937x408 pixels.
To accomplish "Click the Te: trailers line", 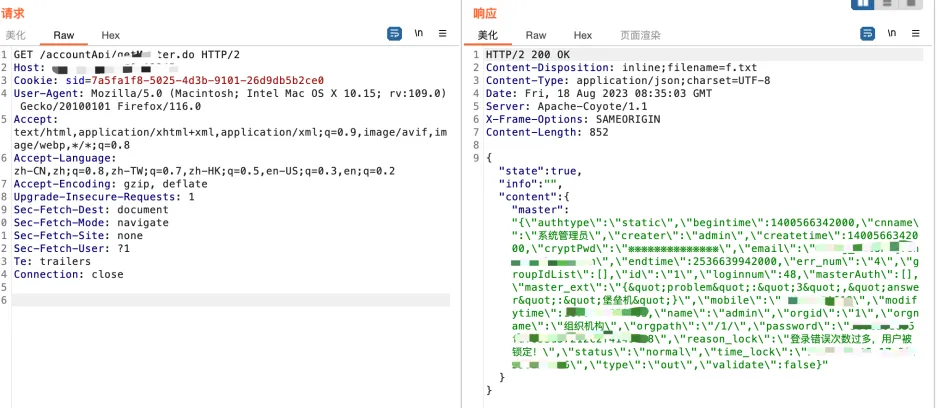I will 52,262.
